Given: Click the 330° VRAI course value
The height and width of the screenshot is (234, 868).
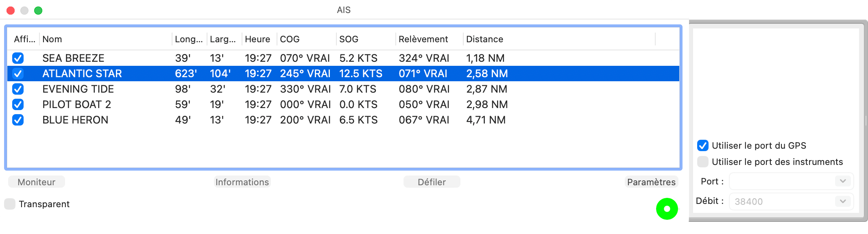Looking at the screenshot, I should (x=305, y=89).
